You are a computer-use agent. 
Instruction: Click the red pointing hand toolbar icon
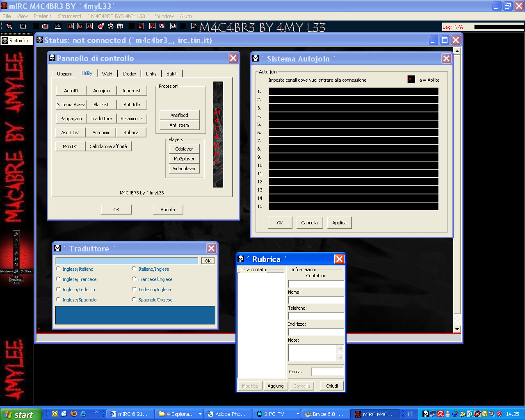click(x=101, y=26)
